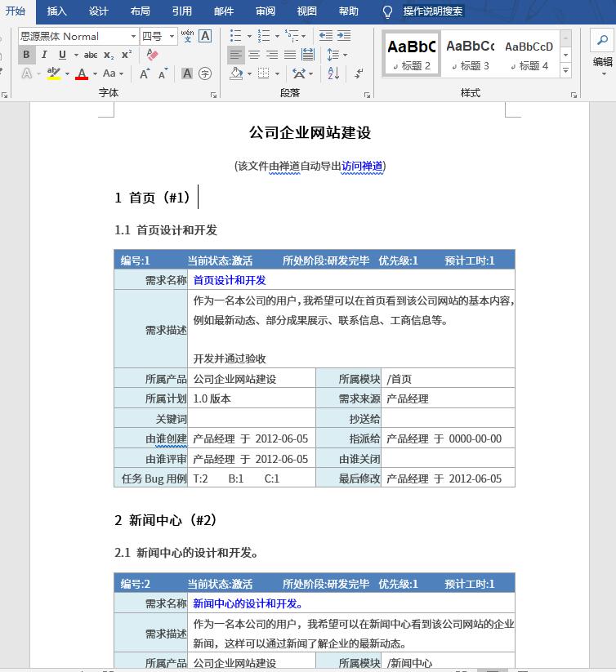
Task: Click the superscript icon
Action: [127, 55]
